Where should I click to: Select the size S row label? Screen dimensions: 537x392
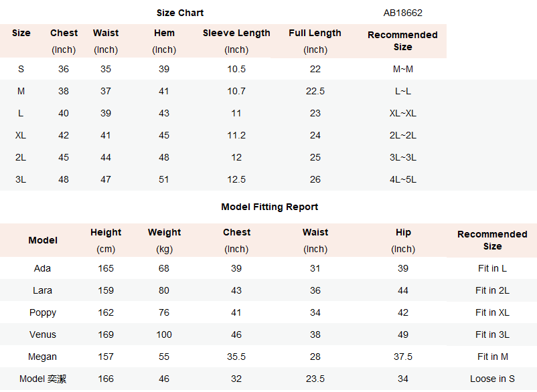[21, 69]
